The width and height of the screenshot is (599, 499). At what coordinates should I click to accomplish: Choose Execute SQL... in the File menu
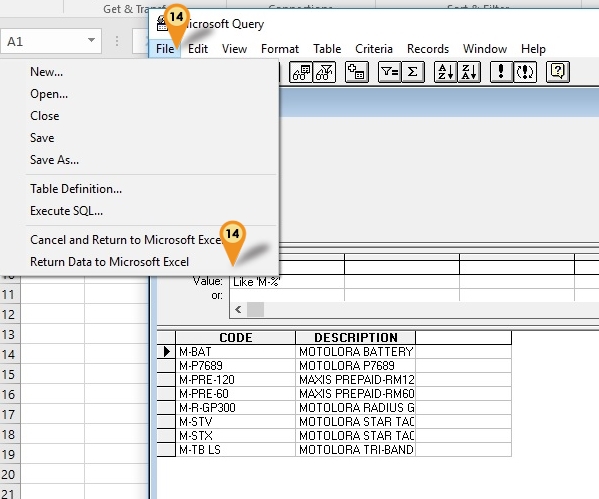pos(139,211)
